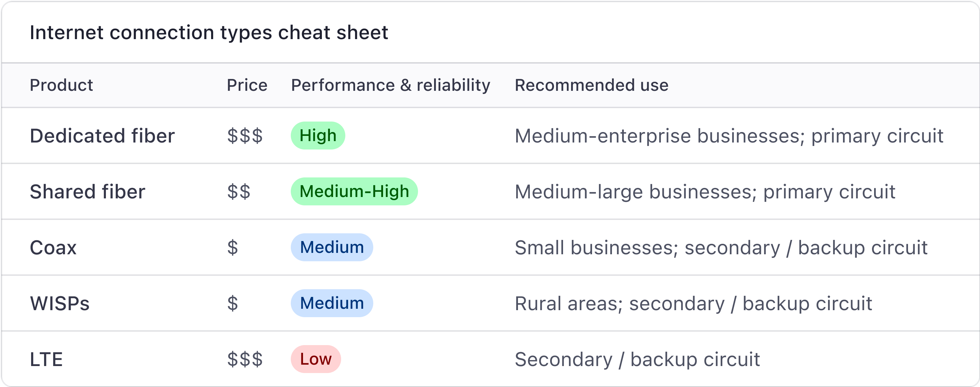Click the $$$ price for Dedicated fiber

[245, 136]
